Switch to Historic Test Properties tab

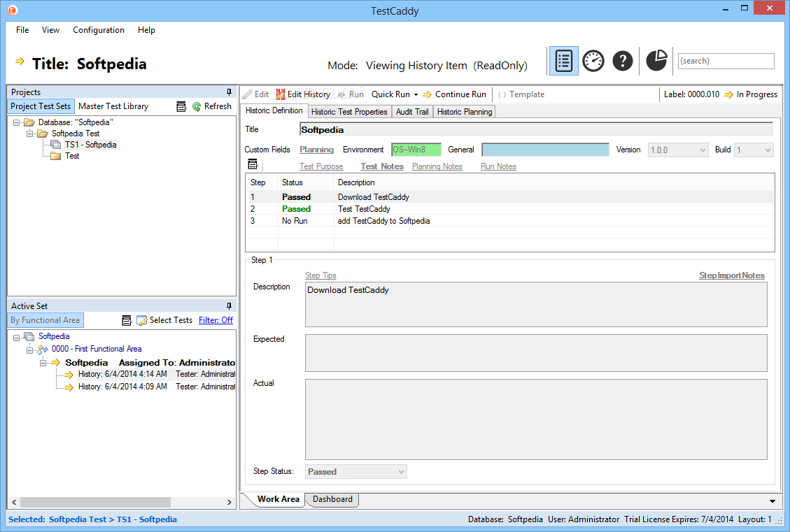(349, 112)
